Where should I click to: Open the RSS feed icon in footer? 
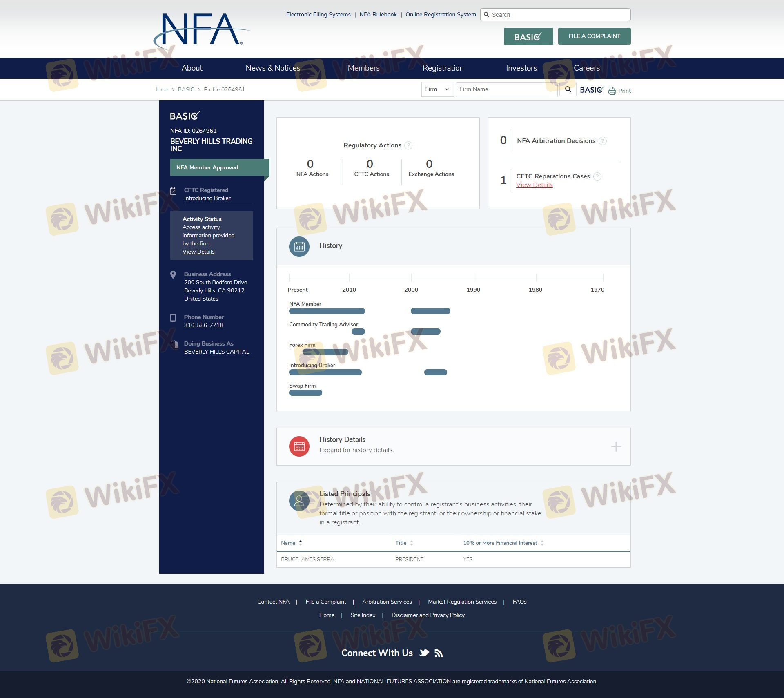(439, 653)
